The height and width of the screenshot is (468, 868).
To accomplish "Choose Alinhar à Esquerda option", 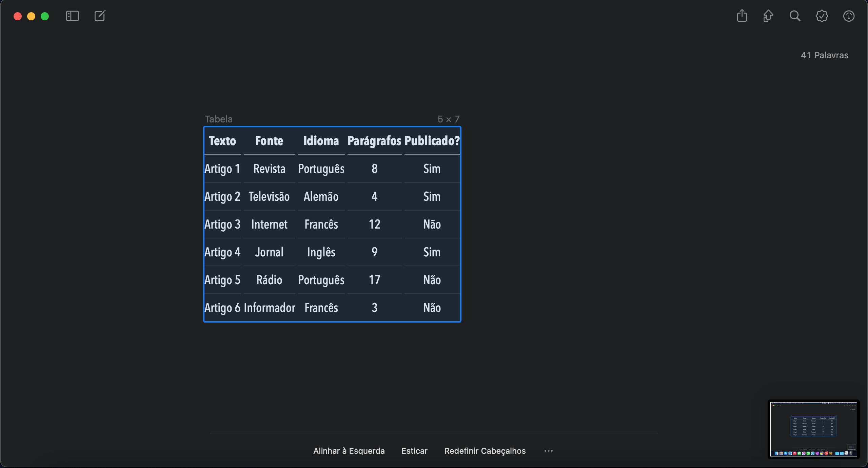I will [x=349, y=451].
